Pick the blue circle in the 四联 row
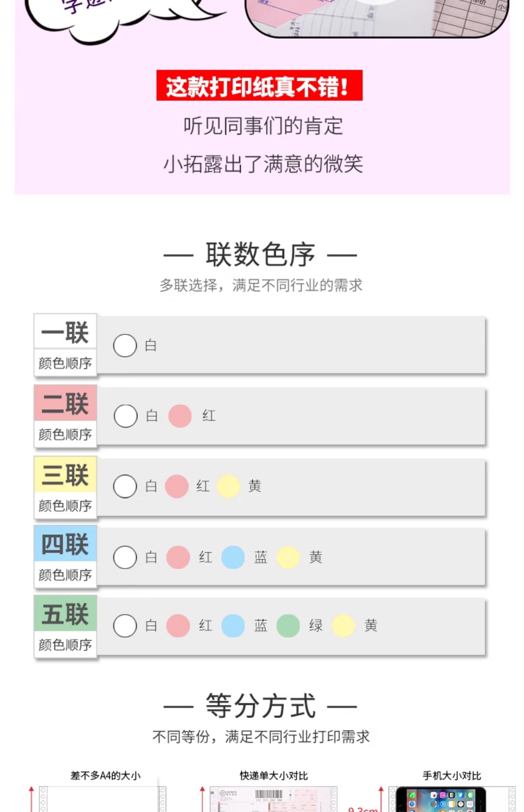Image resolution: width=524 pixels, height=812 pixels. (x=233, y=557)
